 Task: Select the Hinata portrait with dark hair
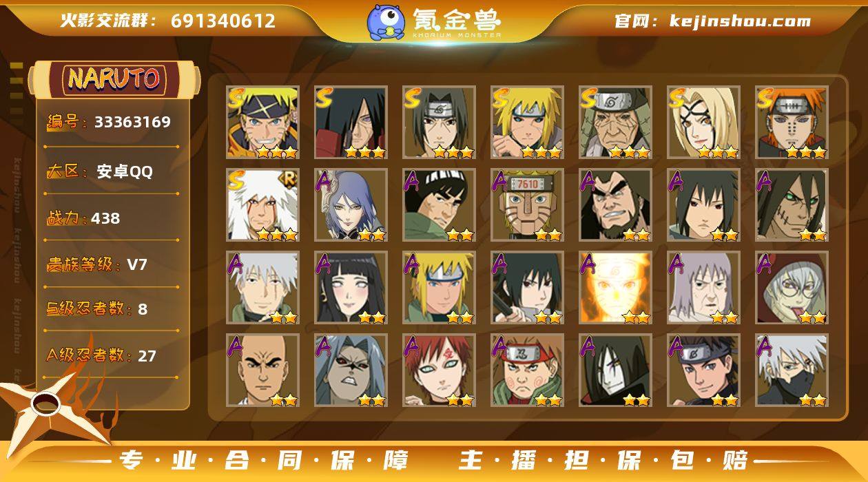(351, 288)
